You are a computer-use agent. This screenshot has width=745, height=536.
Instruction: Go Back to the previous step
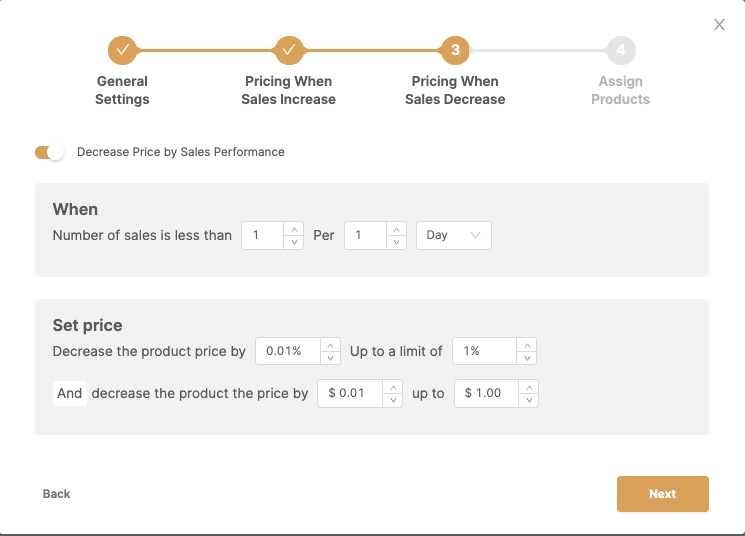[57, 494]
